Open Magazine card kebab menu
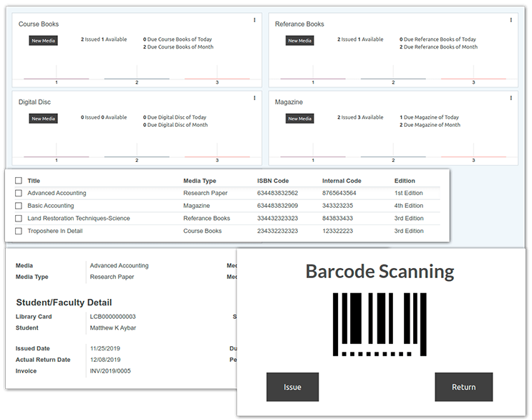 [511, 97]
